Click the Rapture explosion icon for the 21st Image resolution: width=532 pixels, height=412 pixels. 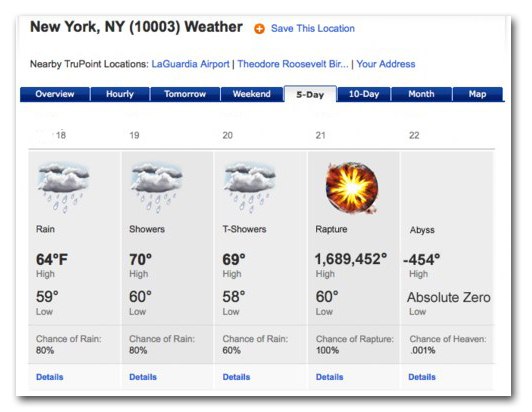click(x=352, y=188)
